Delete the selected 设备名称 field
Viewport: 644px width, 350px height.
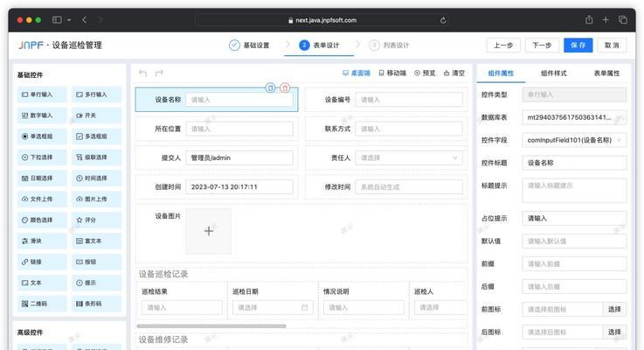(285, 87)
